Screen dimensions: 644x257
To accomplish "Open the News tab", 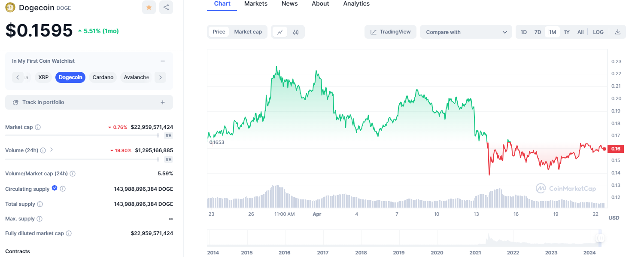I will (290, 4).
